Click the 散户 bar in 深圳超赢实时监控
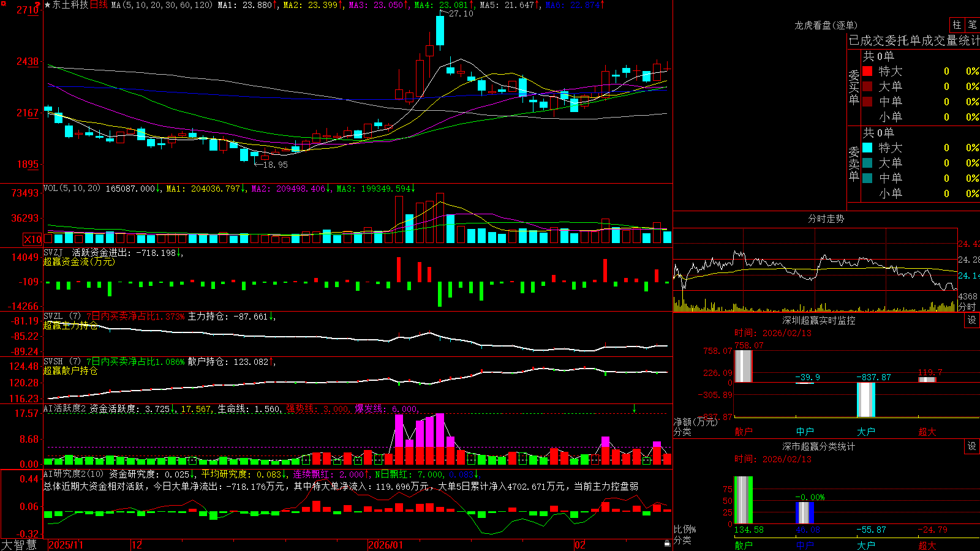980x551 pixels. pos(743,366)
